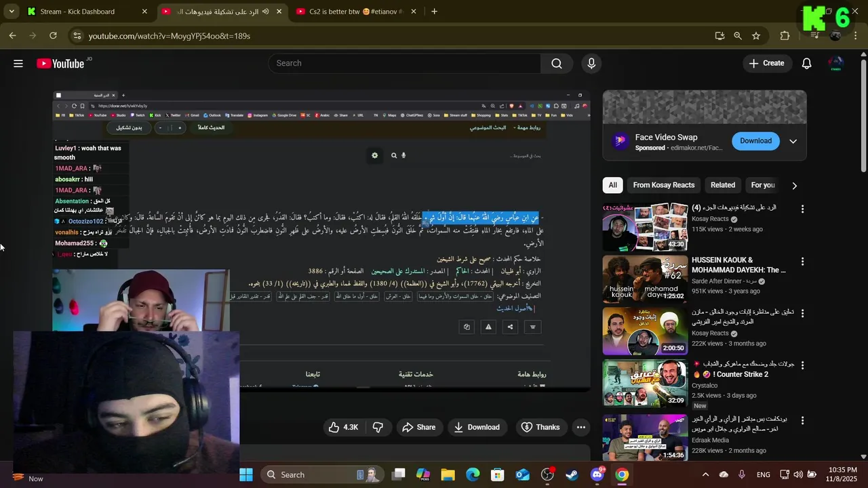Click the ENG language indicator
This screenshot has height=488, width=868.
pyautogui.click(x=763, y=474)
